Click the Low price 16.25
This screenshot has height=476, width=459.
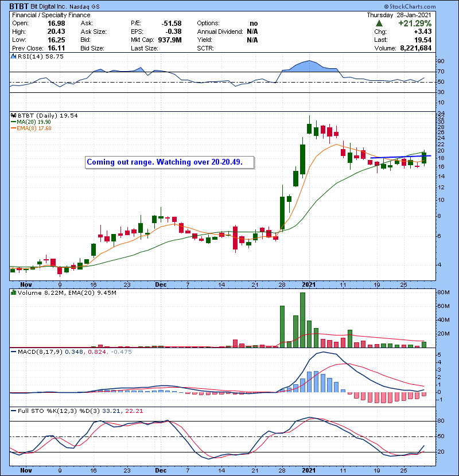tap(56, 40)
